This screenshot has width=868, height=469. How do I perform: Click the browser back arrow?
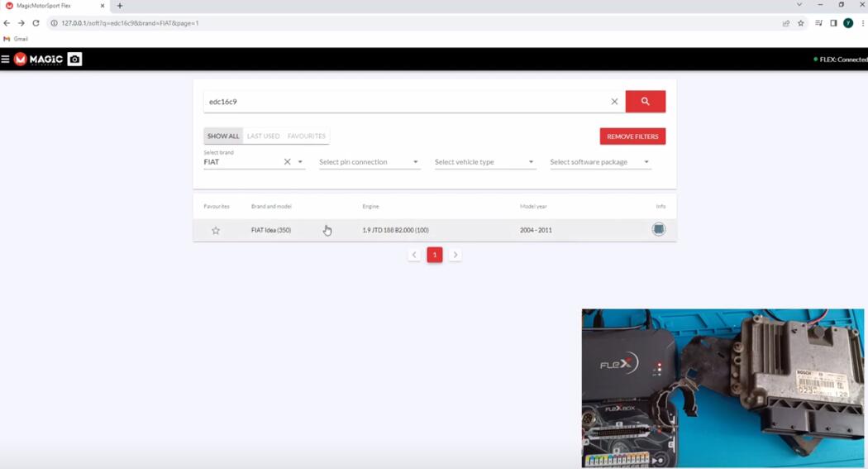(7, 23)
